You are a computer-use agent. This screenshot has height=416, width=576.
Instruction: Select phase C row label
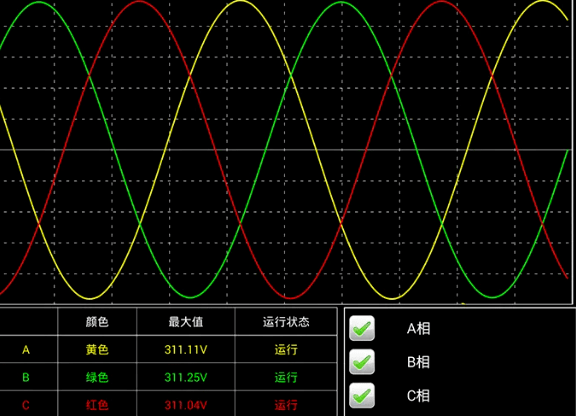[26, 405]
